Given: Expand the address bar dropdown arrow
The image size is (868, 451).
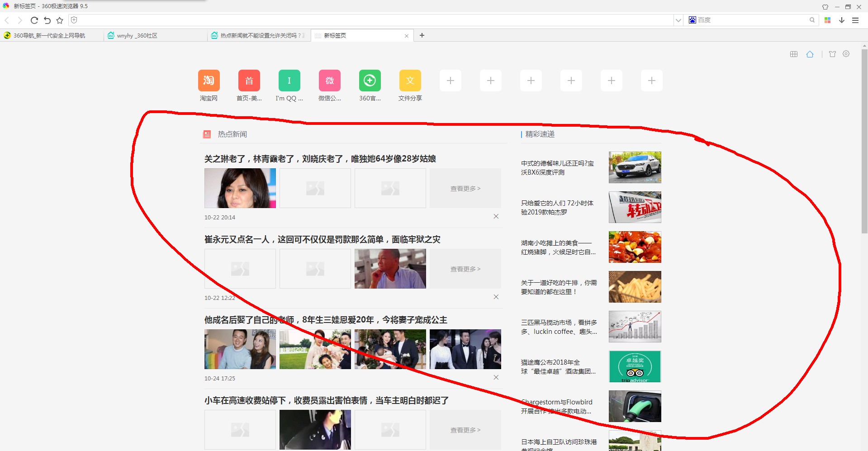Looking at the screenshot, I should pos(678,20).
